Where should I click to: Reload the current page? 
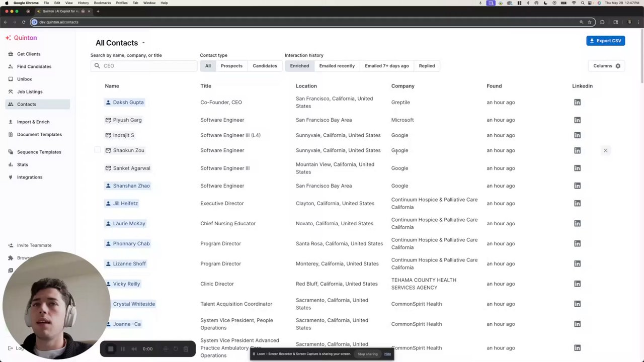click(24, 22)
